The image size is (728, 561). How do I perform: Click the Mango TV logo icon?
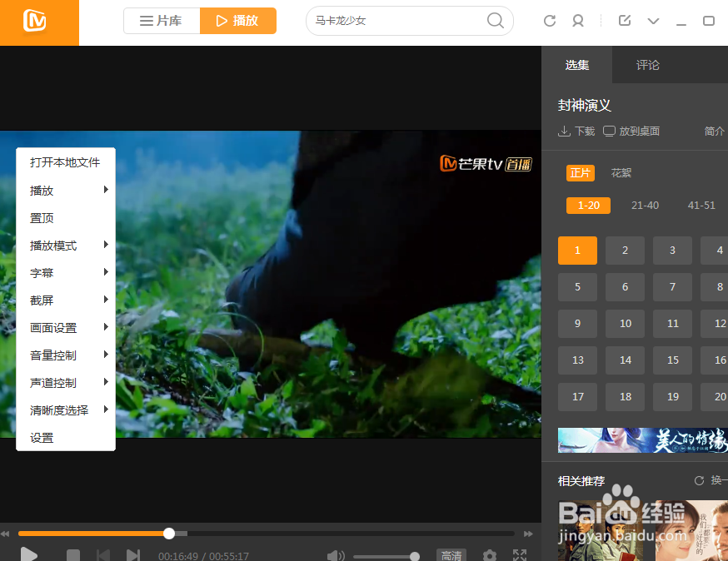click(x=35, y=22)
